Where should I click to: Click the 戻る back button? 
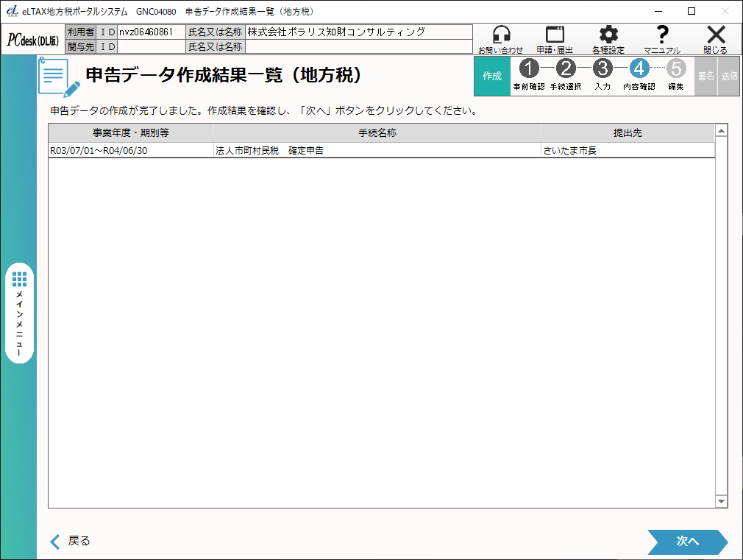pyautogui.click(x=70, y=541)
